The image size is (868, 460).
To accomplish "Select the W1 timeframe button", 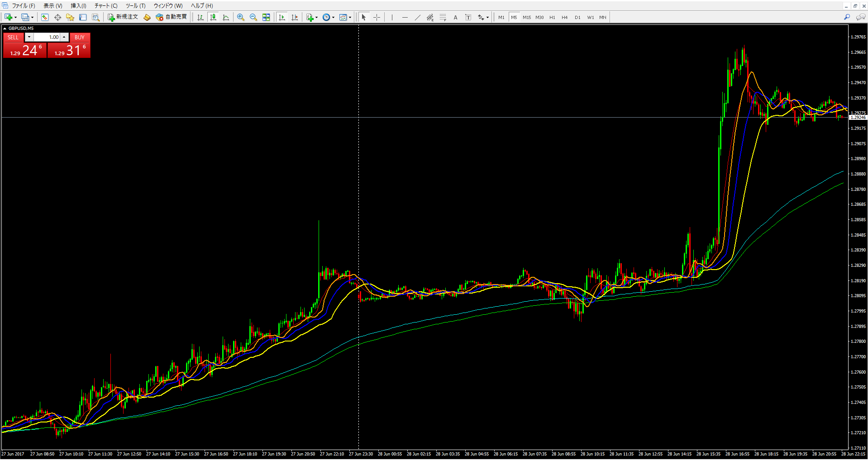I will pyautogui.click(x=591, y=17).
